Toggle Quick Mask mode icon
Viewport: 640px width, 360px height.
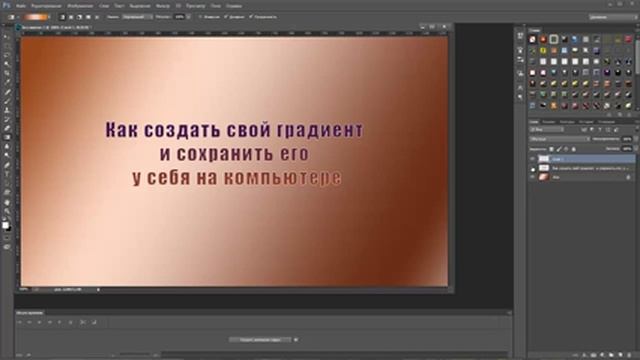click(7, 238)
